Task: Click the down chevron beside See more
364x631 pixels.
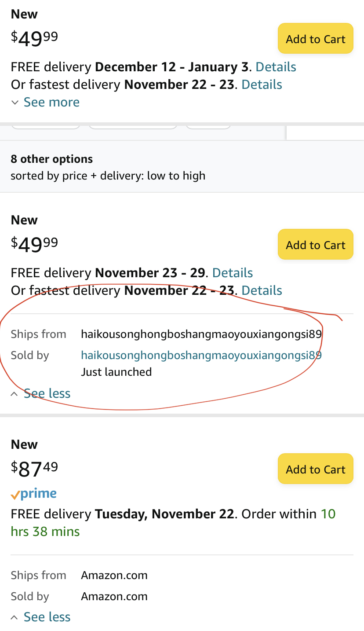Action: (x=15, y=103)
